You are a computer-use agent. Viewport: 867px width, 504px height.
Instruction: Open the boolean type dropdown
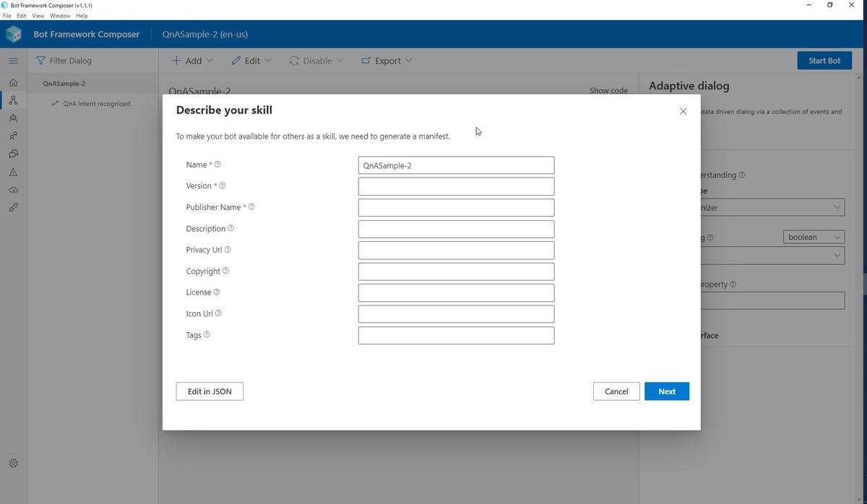point(814,237)
